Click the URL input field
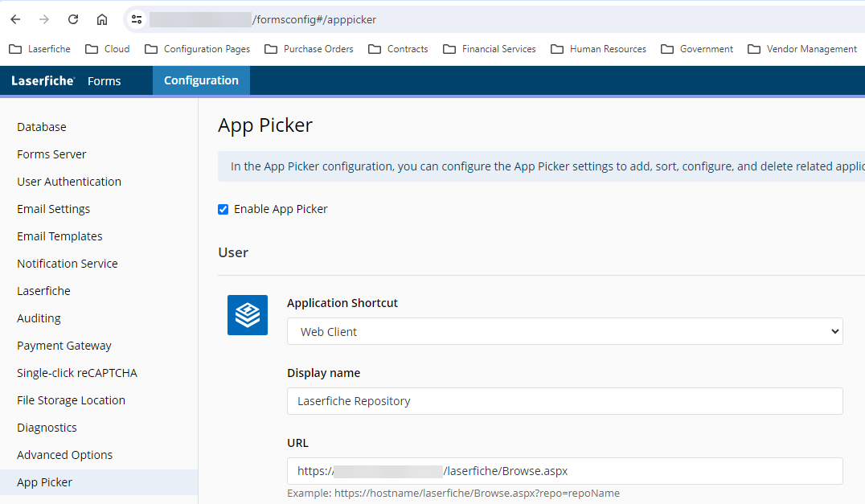The height and width of the screenshot is (504, 865). coord(565,471)
